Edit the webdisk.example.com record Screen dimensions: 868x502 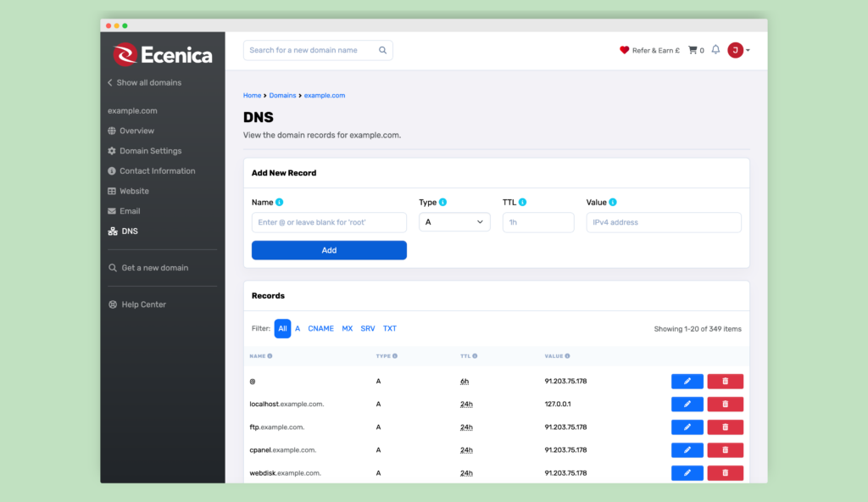click(x=687, y=473)
